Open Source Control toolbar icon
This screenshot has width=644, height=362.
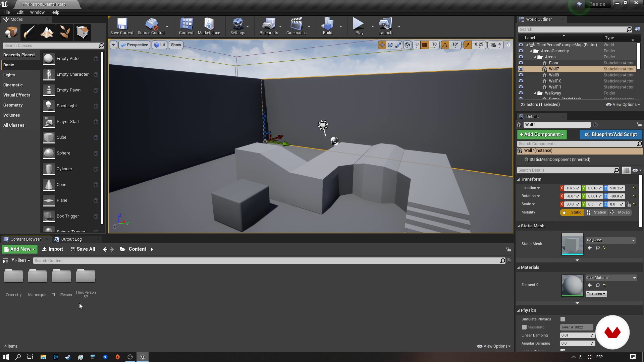tap(151, 26)
